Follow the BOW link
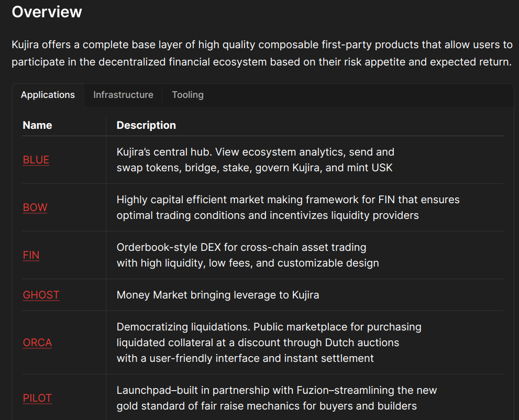Screen dimensions: 519x420 tap(35, 207)
